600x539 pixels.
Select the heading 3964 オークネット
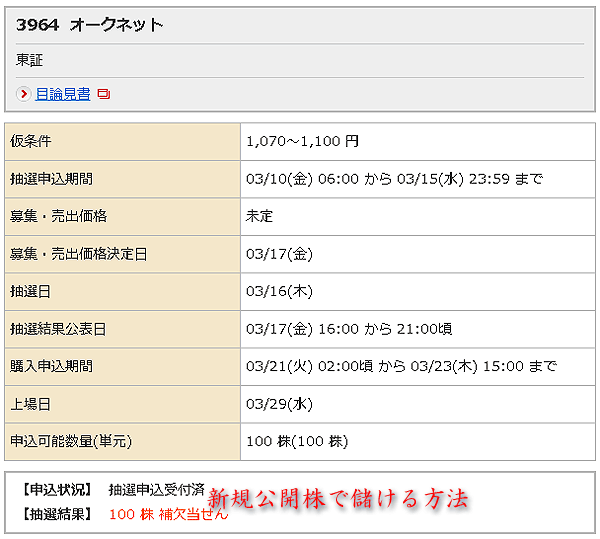(x=90, y=25)
